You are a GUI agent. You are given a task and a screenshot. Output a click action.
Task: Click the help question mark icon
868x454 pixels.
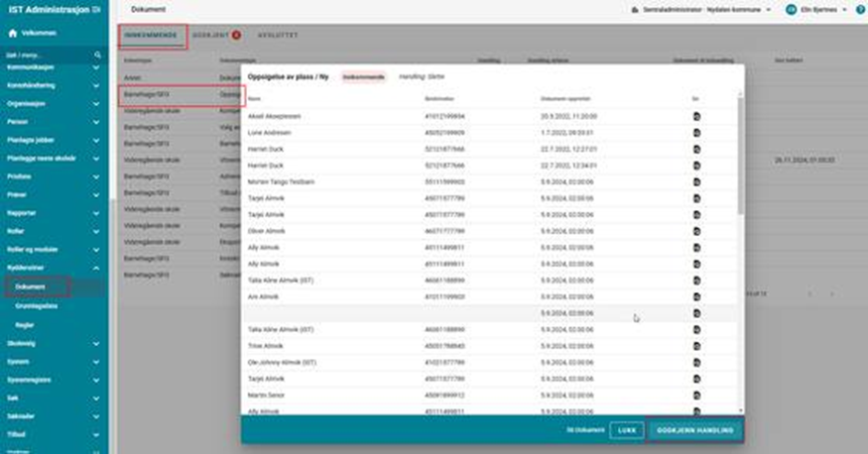(860, 9)
